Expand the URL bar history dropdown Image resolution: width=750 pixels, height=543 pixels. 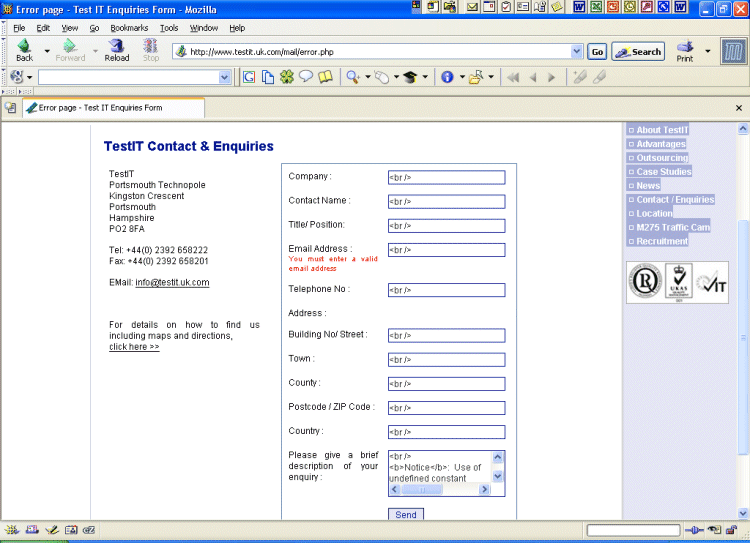pyautogui.click(x=576, y=51)
